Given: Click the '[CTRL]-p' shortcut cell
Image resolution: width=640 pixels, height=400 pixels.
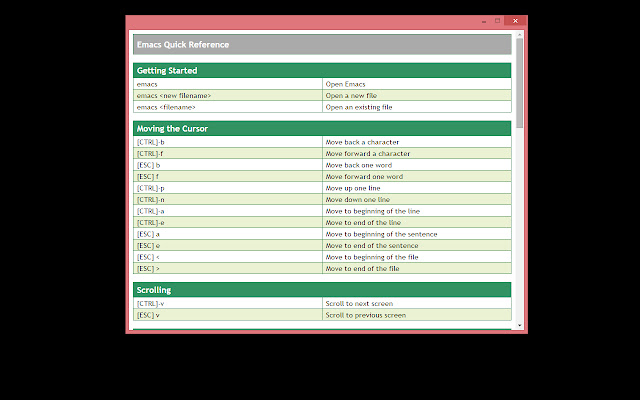Looking at the screenshot, I should 228,188.
